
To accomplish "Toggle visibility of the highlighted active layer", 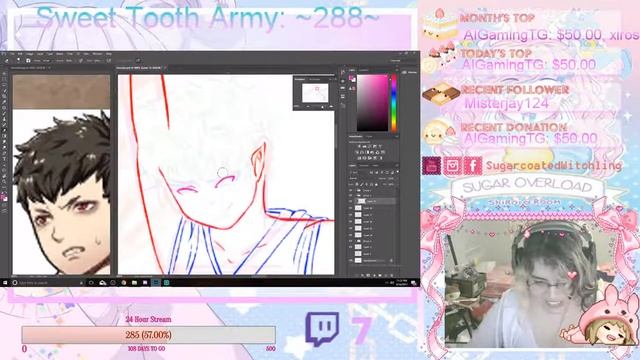I will 350,201.
